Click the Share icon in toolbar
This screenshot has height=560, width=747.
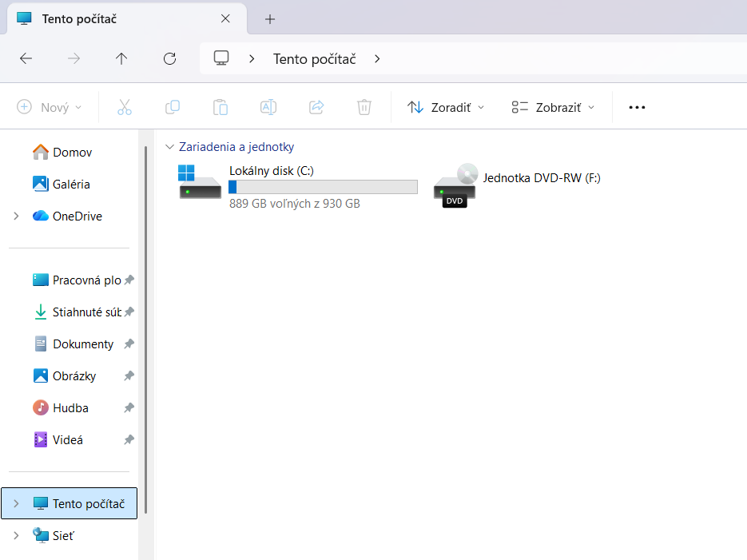point(316,107)
